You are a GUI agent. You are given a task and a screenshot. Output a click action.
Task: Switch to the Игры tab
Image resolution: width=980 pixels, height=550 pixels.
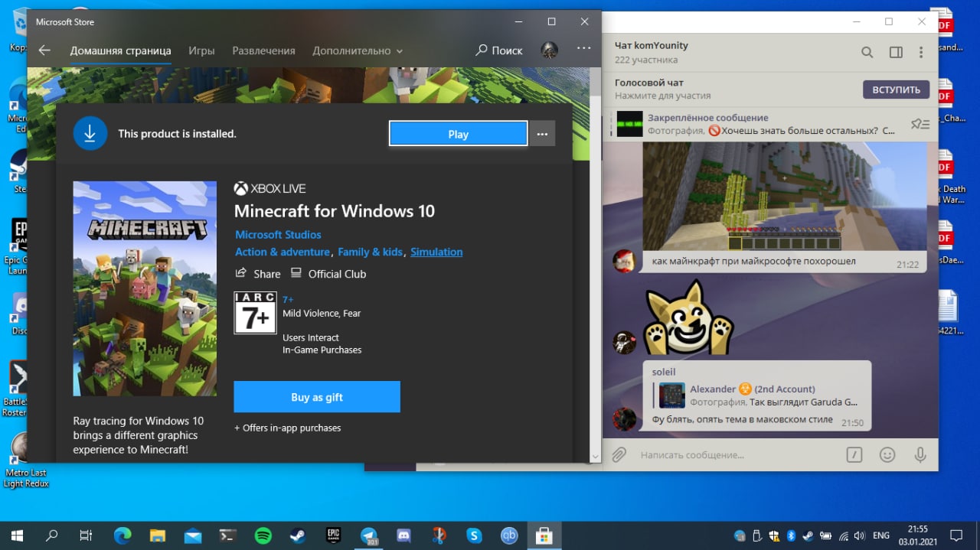point(201,50)
